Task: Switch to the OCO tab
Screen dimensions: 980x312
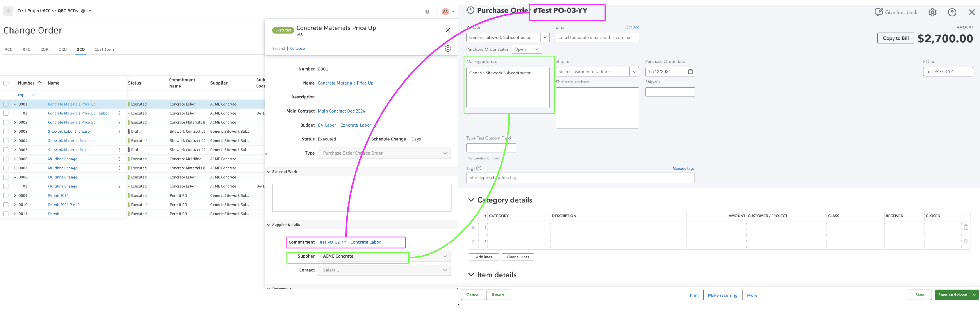Action: pos(63,49)
